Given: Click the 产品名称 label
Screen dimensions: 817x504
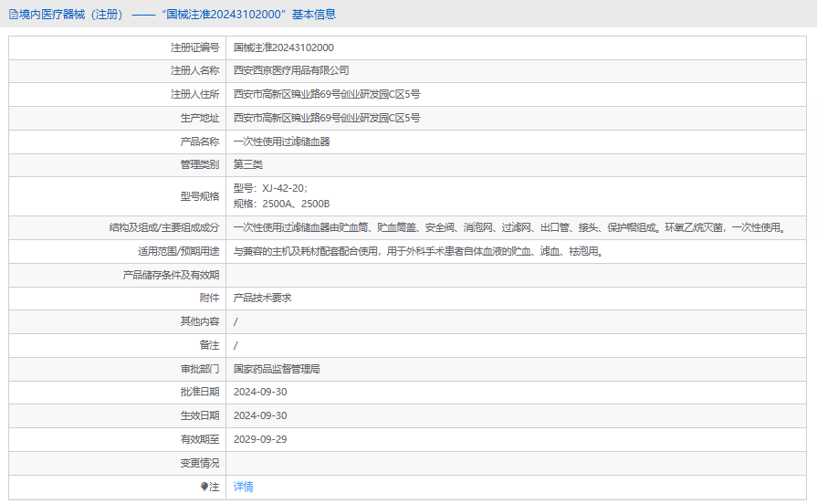Looking at the screenshot, I should pyautogui.click(x=200, y=142).
